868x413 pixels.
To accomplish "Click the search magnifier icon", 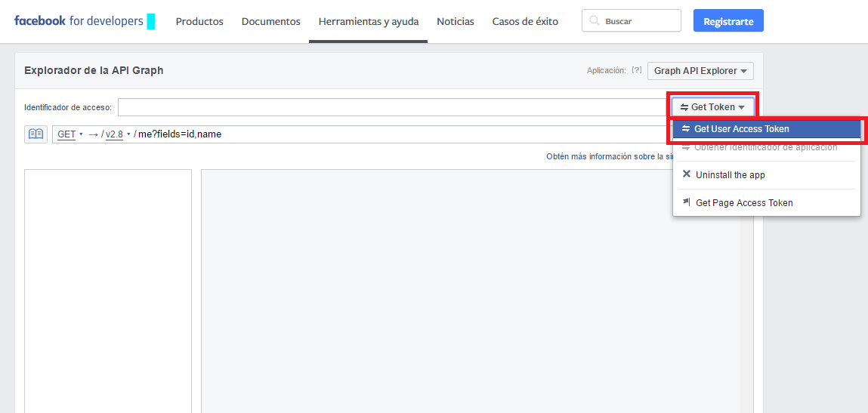I will (x=594, y=21).
